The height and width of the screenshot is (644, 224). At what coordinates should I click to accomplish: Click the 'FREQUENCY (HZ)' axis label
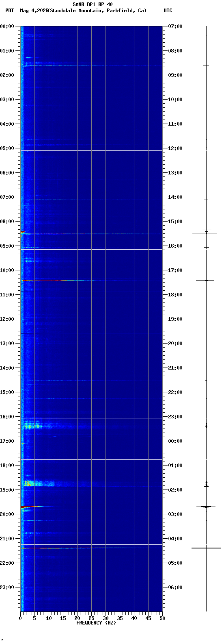click(96, 623)
